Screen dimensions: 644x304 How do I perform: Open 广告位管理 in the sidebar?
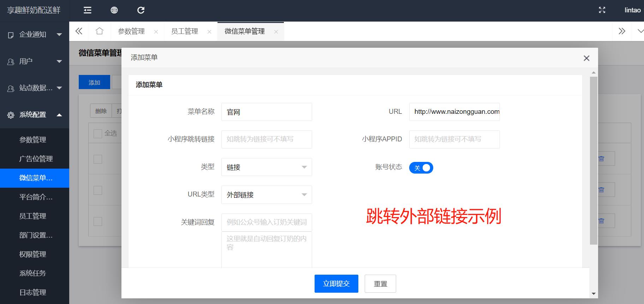point(36,159)
